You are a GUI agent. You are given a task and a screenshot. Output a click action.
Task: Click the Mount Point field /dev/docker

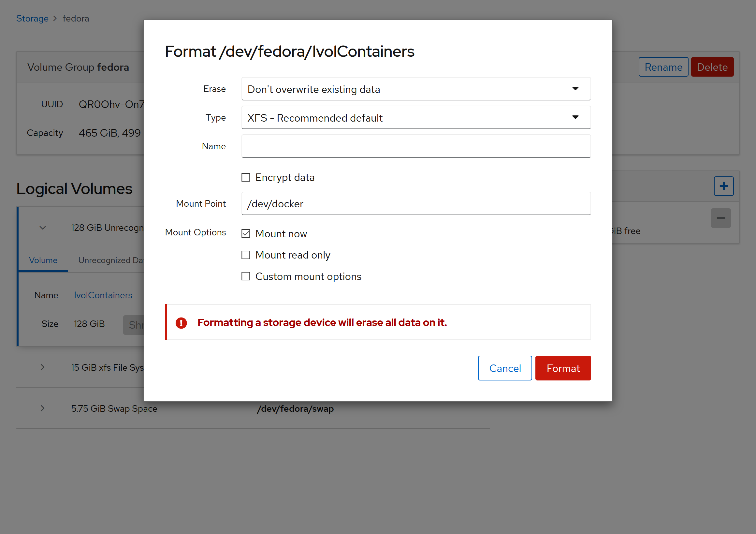(415, 203)
